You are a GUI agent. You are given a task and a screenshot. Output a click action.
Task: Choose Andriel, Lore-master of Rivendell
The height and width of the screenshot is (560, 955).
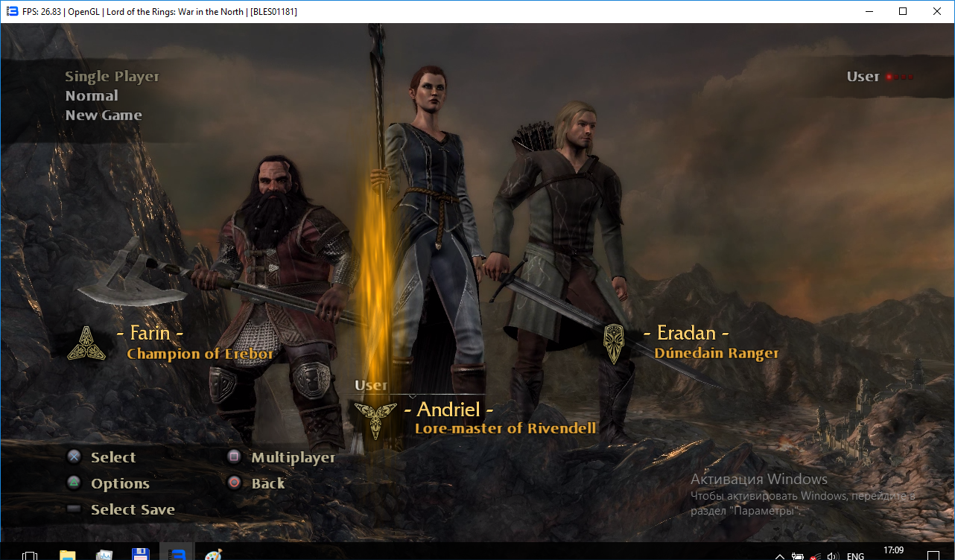pos(475,419)
